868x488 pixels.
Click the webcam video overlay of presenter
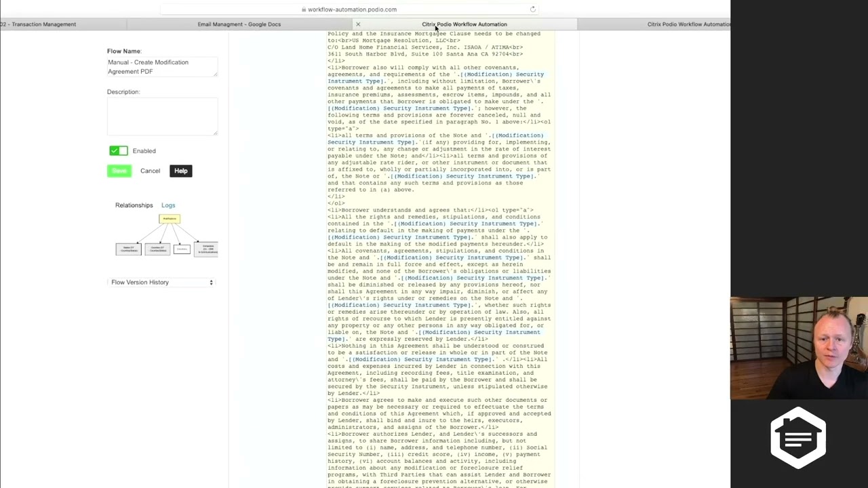point(799,348)
